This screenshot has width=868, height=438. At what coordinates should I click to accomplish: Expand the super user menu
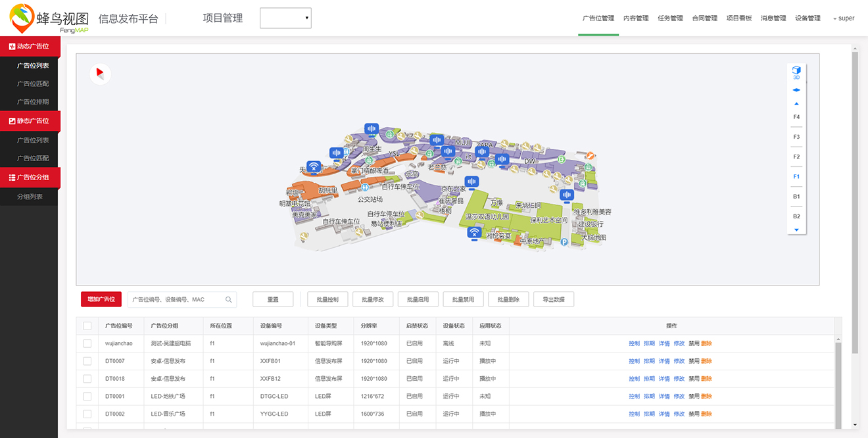pos(844,18)
